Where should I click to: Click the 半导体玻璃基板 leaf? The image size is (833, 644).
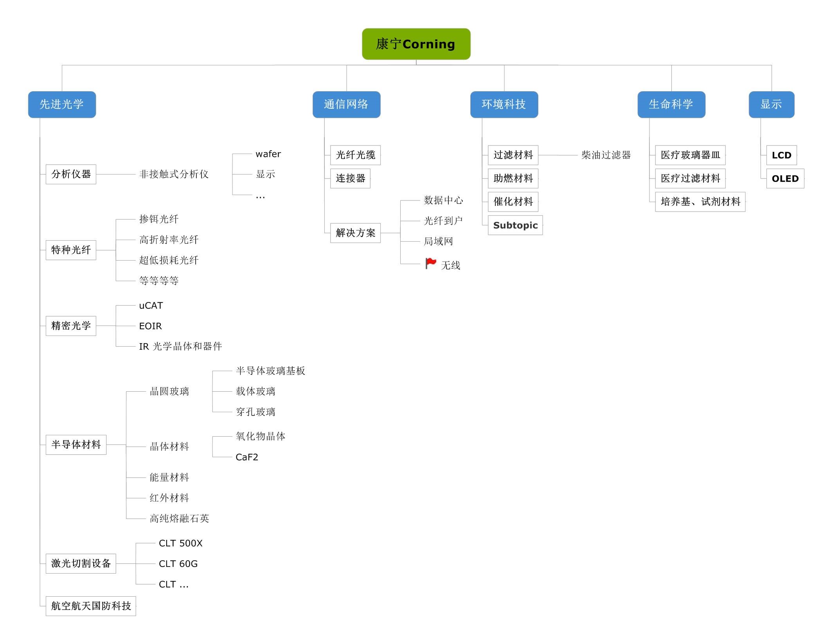[270, 371]
